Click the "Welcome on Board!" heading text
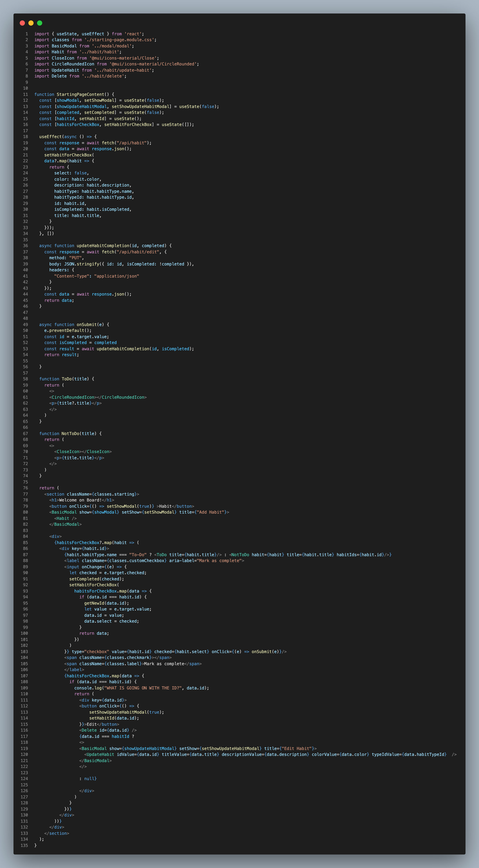 coord(80,500)
